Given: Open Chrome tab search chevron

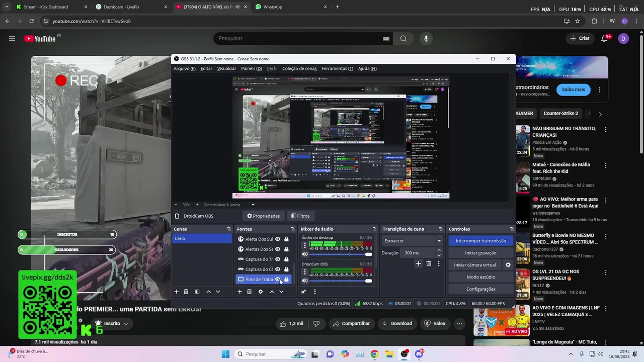Looking at the screenshot, I should click(6, 7).
